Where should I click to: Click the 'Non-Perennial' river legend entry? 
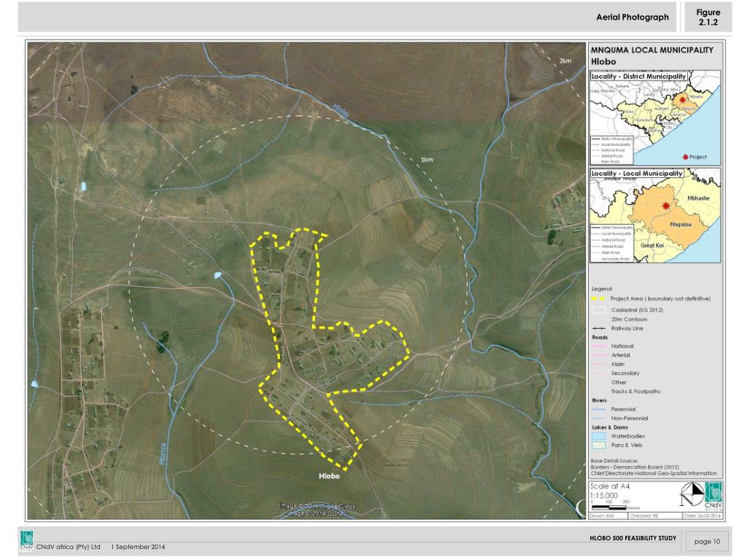click(x=630, y=419)
